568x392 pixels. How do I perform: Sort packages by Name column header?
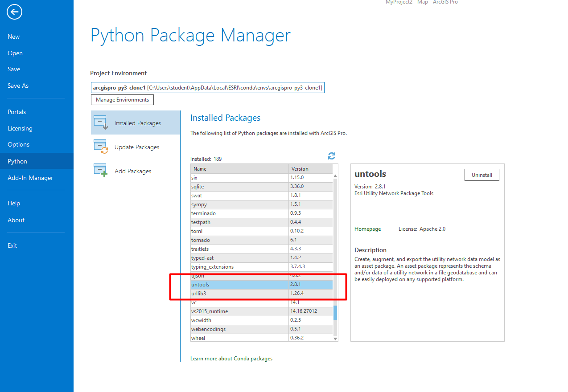(239, 169)
